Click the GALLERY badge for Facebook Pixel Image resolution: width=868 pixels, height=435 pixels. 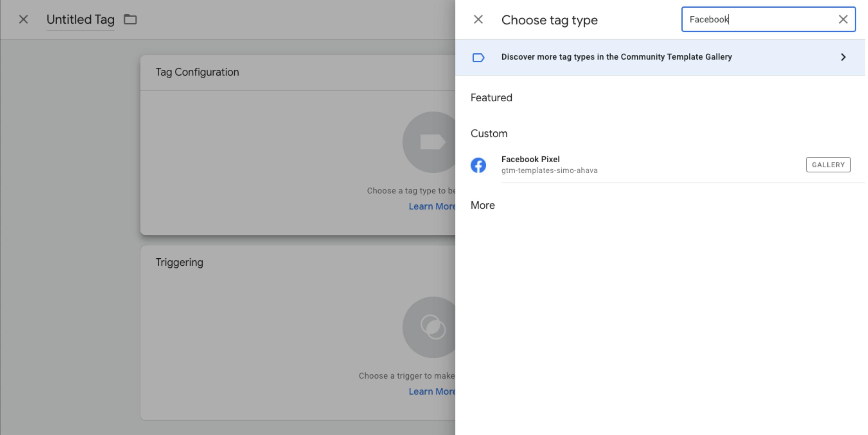[x=828, y=165]
